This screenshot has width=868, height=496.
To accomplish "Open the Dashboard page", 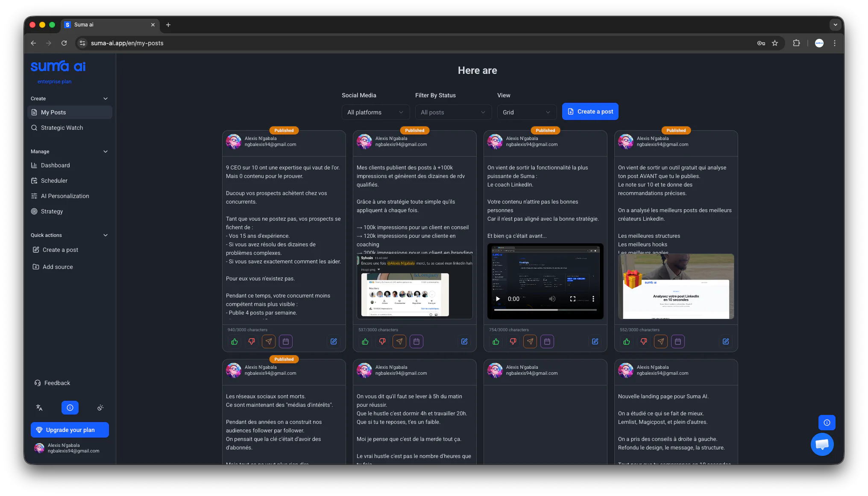I will [70, 165].
